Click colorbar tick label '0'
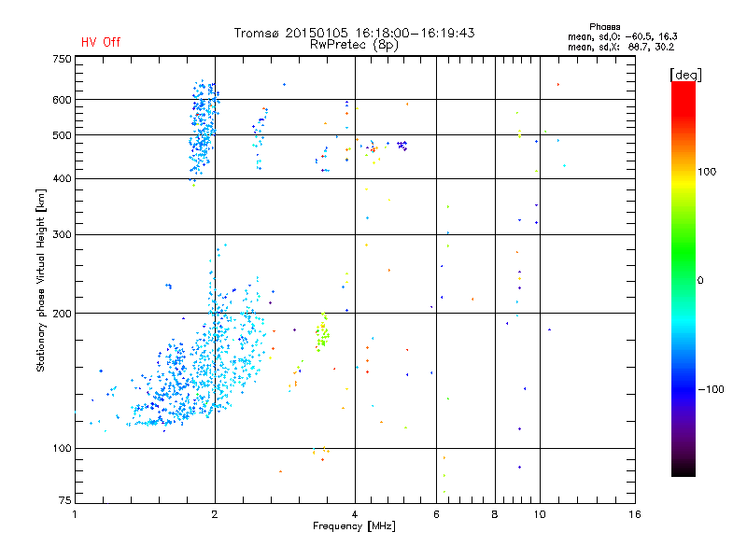The width and height of the screenshot is (747, 560). click(x=700, y=281)
